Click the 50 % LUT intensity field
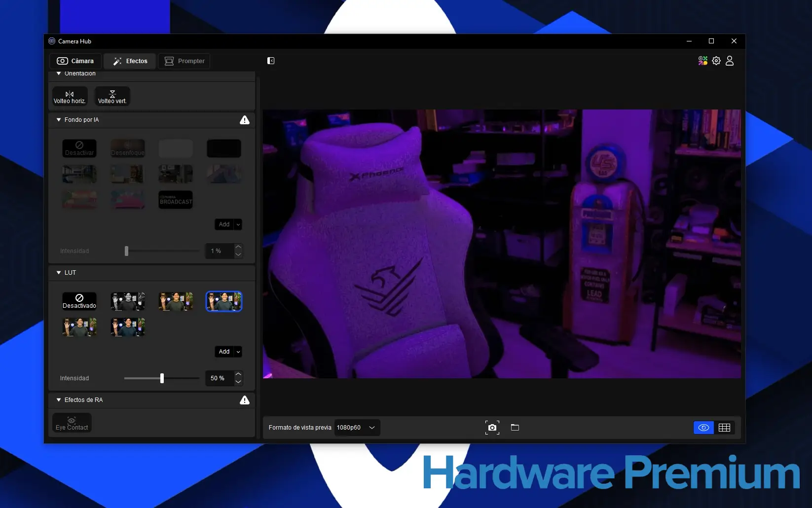 click(219, 378)
